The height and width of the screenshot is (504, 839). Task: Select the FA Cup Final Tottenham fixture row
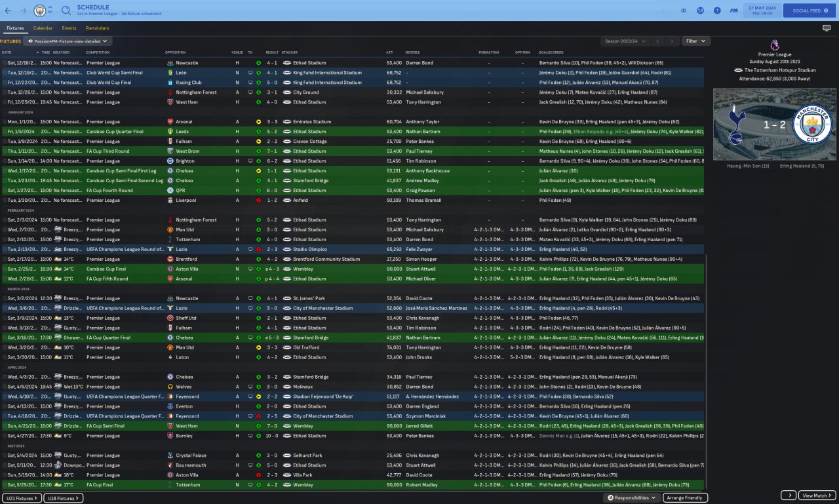[x=354, y=485]
